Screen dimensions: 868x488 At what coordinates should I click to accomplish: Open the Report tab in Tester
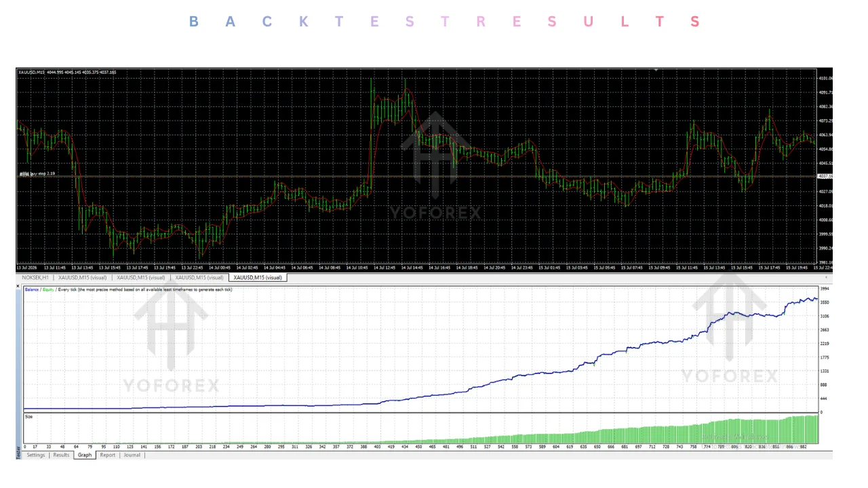(108, 455)
